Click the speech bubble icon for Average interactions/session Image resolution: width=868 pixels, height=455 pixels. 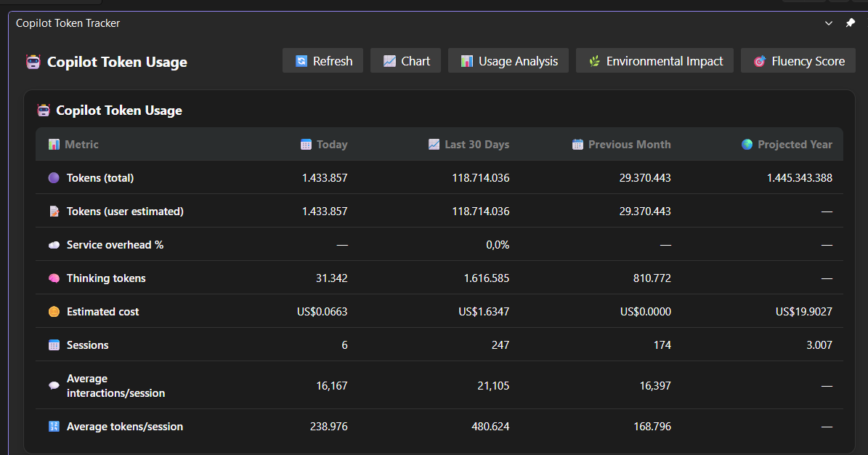coord(54,386)
